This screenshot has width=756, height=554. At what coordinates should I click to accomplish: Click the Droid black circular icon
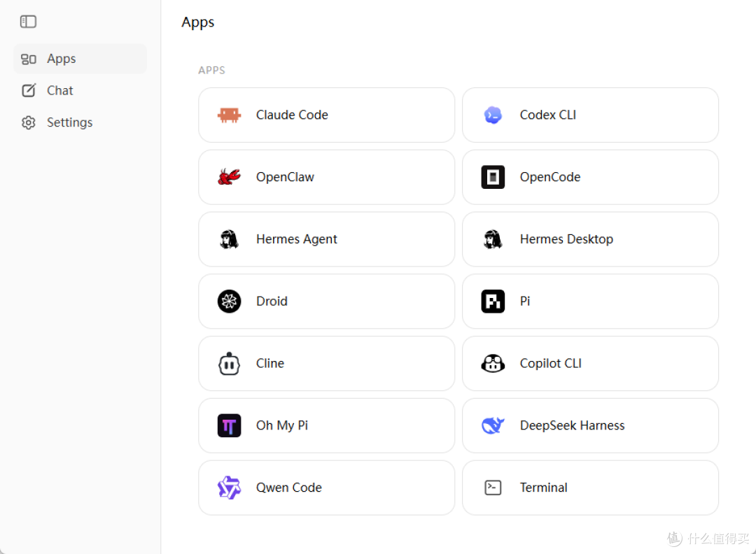click(229, 301)
